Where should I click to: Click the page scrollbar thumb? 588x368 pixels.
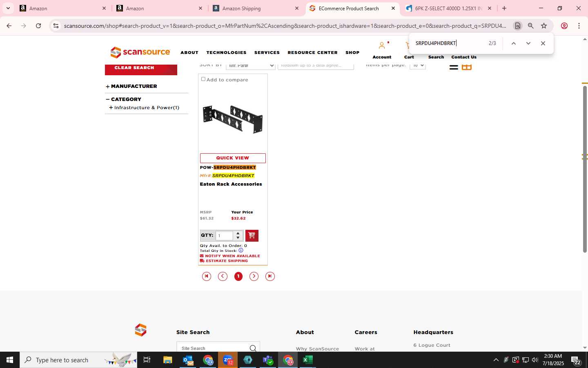(x=585, y=168)
